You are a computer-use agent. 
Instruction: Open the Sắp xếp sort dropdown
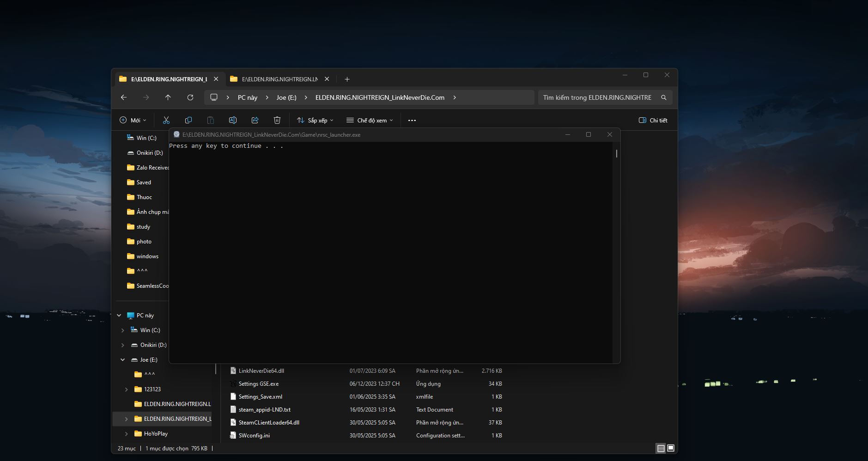click(x=315, y=120)
